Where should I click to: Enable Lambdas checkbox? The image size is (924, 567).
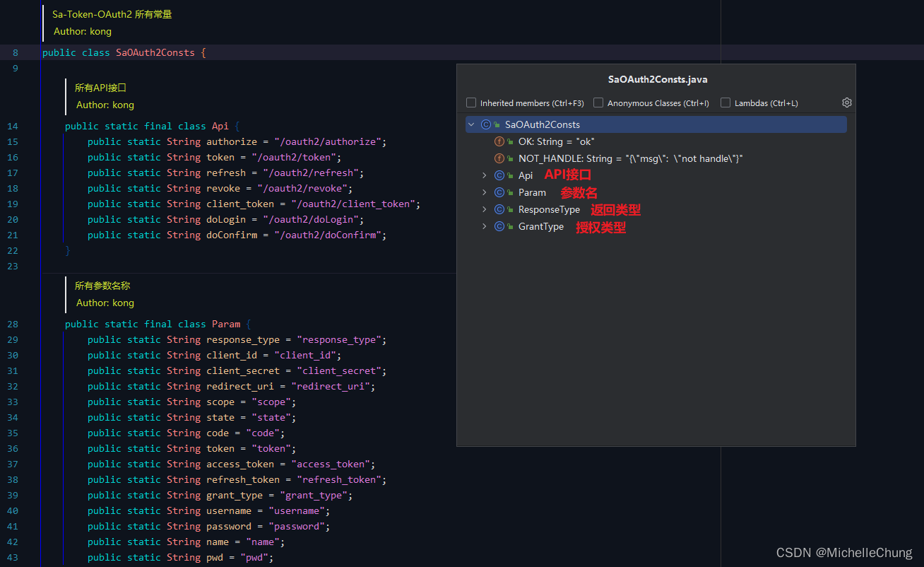pos(725,103)
